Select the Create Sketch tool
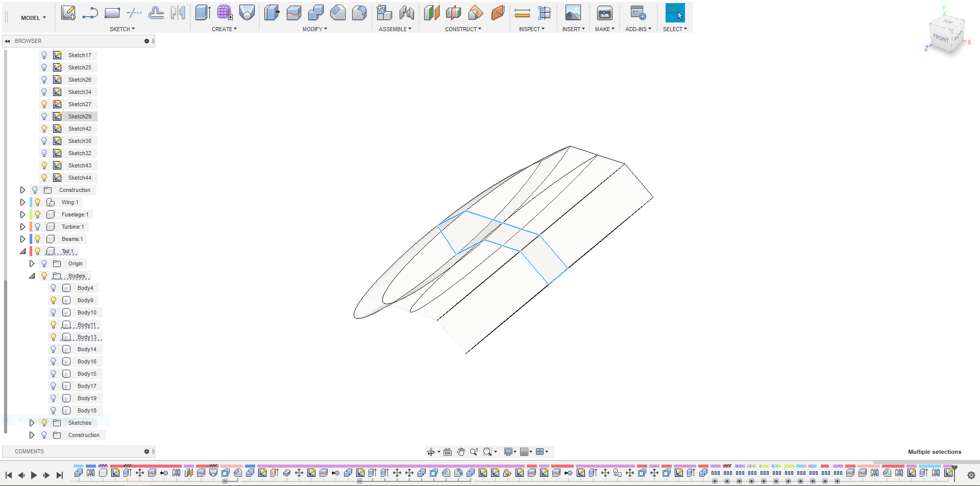This screenshot has height=486, width=980. [x=68, y=13]
